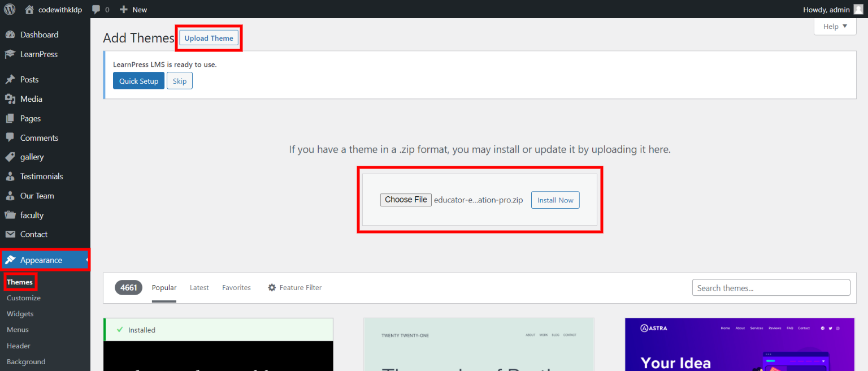868x371 pixels.
Task: Click the faculty folder icon
Action: tap(10, 215)
